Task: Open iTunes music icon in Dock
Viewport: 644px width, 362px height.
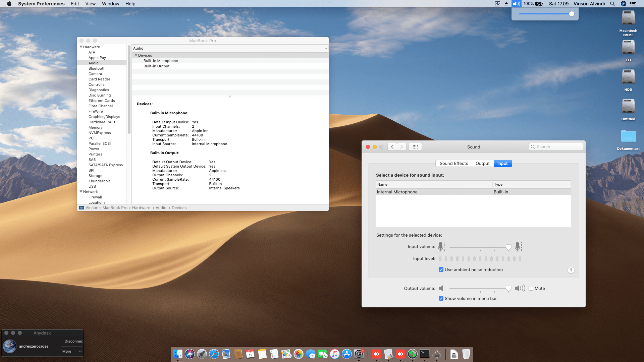Action: [x=335, y=354]
